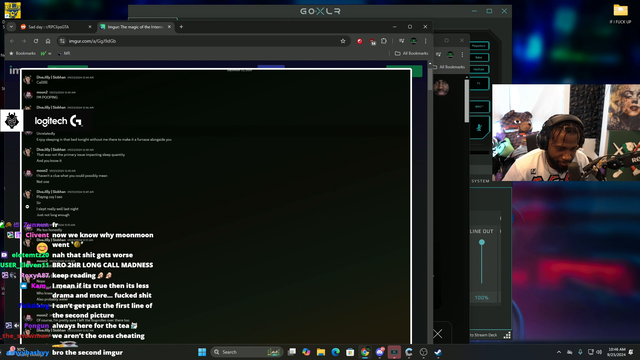Click the view site information icon
This screenshot has width=640, height=360.
point(62,41)
